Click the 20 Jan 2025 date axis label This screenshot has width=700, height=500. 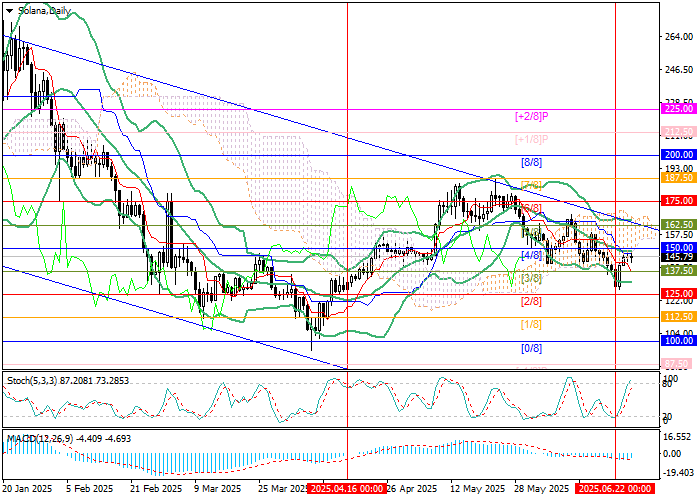click(x=26, y=489)
